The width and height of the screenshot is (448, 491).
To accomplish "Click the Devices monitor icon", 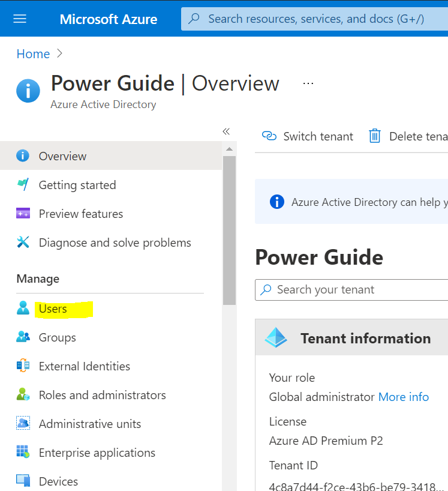I will 23,481.
